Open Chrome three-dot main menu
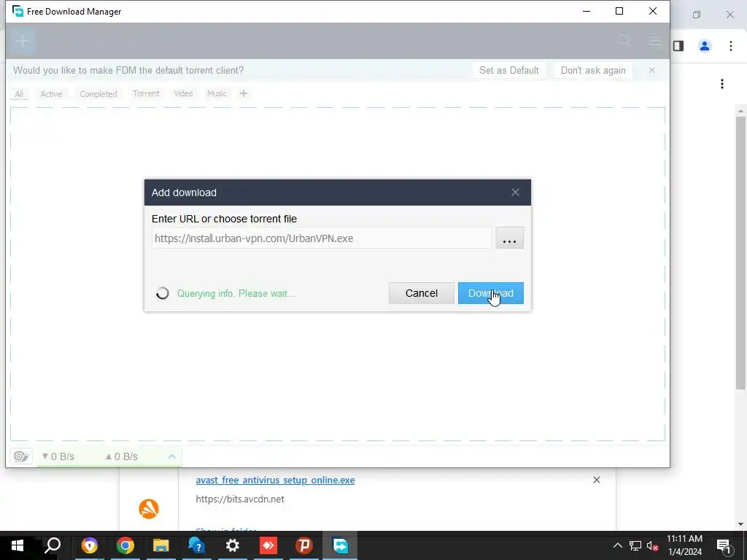 (730, 46)
